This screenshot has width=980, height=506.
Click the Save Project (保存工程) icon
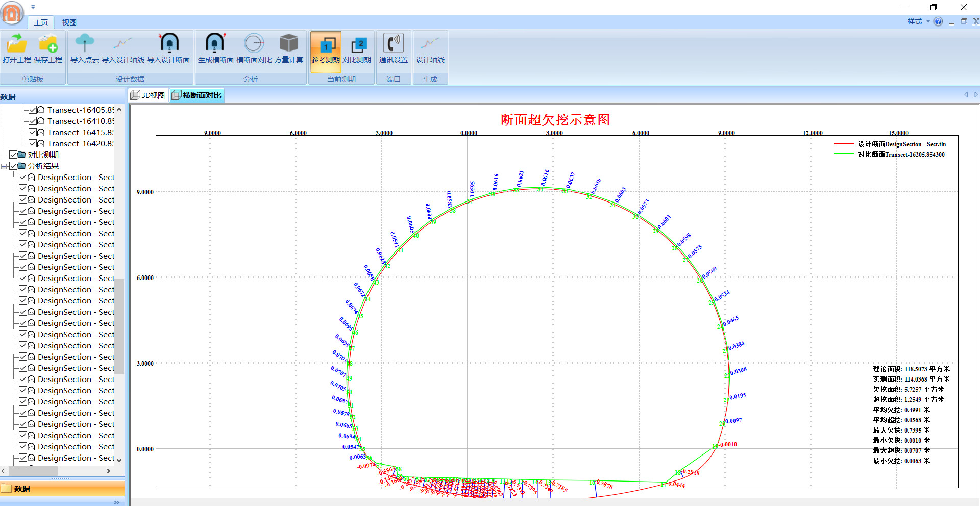[x=48, y=44]
